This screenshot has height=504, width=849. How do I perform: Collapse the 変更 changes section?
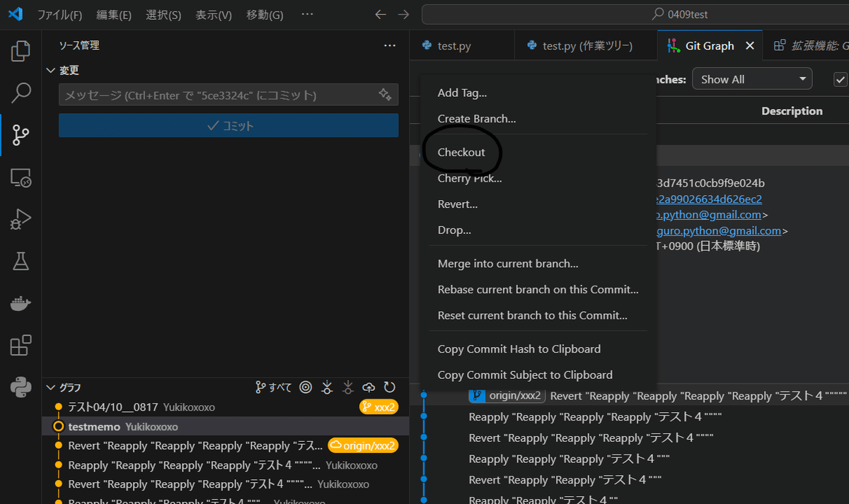(x=50, y=70)
